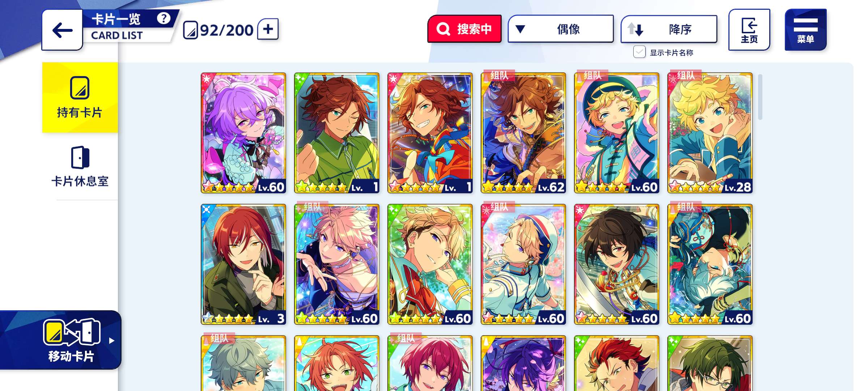Enable the 显示卡片名称 checkbox
Image resolution: width=868 pixels, height=391 pixels.
[x=639, y=52]
